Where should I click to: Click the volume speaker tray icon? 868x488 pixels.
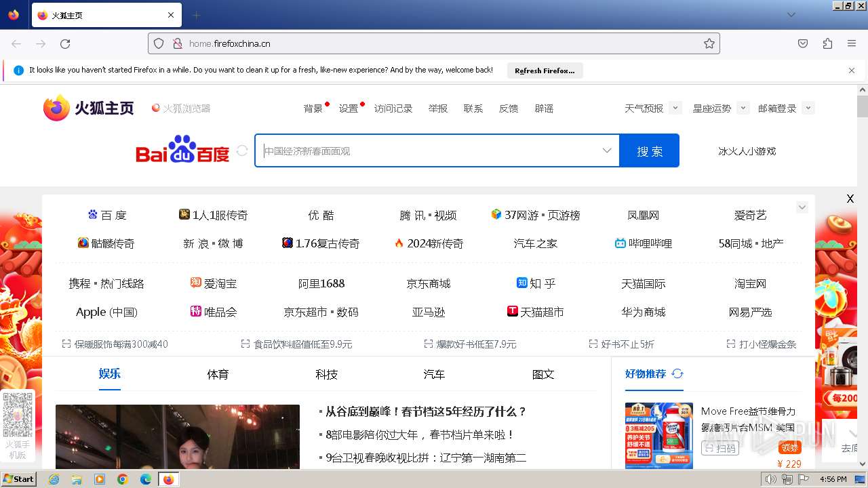[771, 479]
